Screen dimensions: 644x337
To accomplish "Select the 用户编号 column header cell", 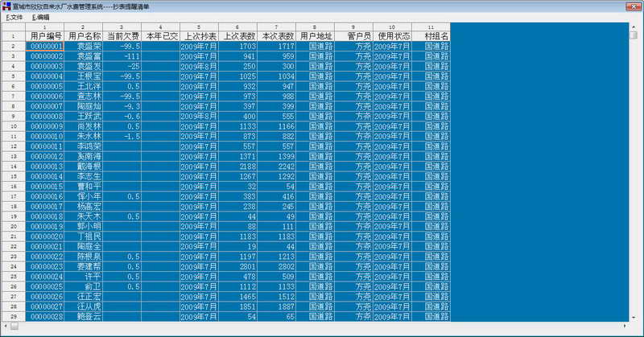I will point(45,36).
